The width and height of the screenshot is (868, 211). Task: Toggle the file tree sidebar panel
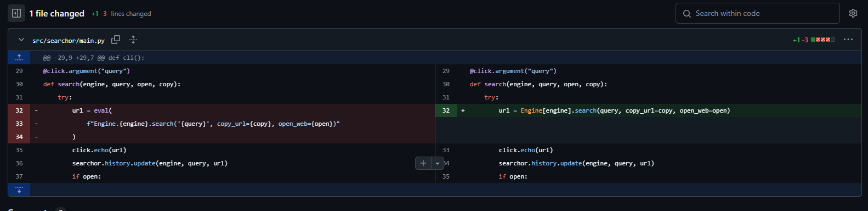(16, 13)
